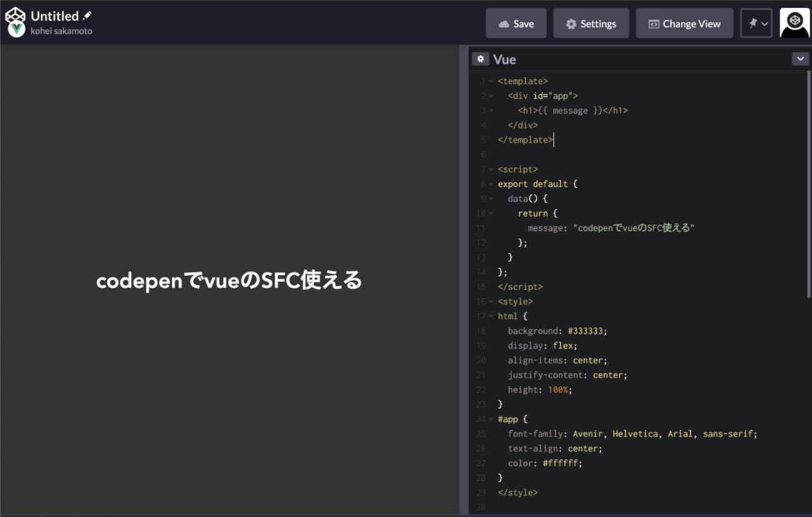Click the divider between preview and editor
The image size is (812, 517).
464,280
